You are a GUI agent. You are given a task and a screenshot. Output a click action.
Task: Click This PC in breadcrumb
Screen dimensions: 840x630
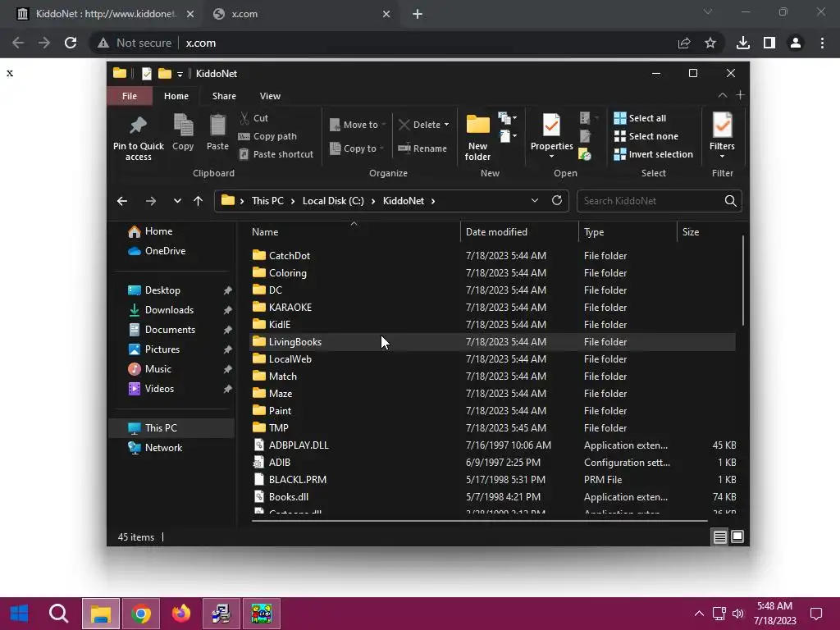(x=268, y=201)
